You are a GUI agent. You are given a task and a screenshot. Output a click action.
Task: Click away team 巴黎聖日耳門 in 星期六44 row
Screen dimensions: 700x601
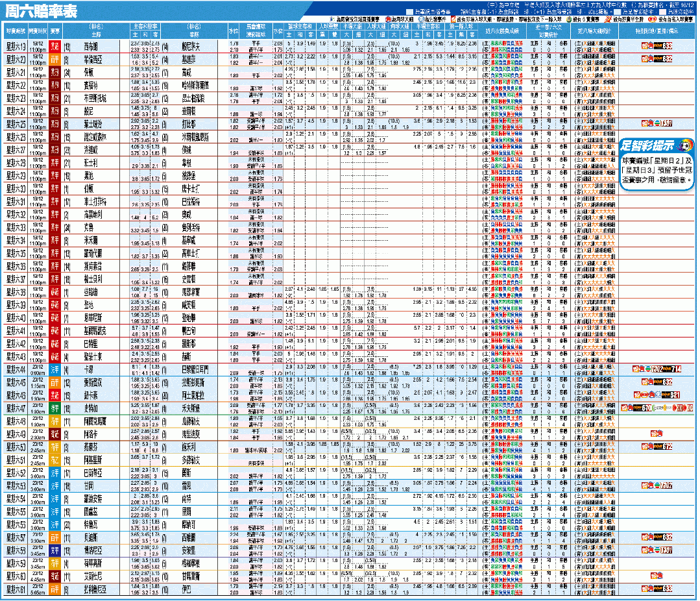pyautogui.click(x=195, y=370)
